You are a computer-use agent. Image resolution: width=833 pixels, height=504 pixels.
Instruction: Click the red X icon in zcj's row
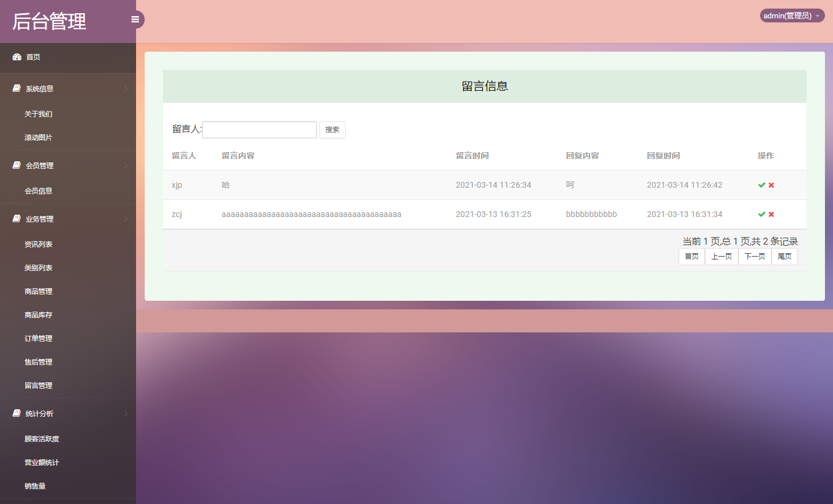click(x=771, y=214)
